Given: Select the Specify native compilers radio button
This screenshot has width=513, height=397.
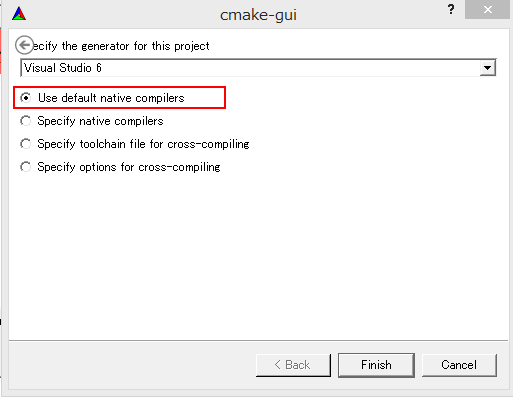Looking at the screenshot, I should point(26,121).
